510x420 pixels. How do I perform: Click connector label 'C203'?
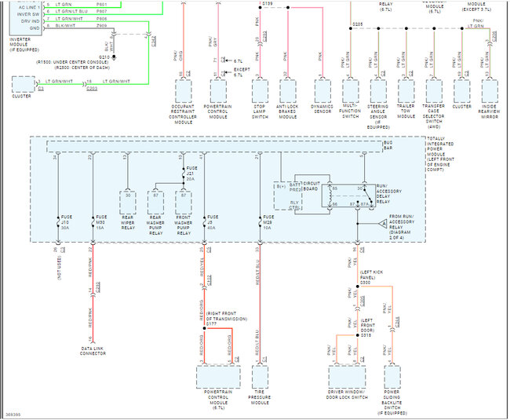(92, 89)
